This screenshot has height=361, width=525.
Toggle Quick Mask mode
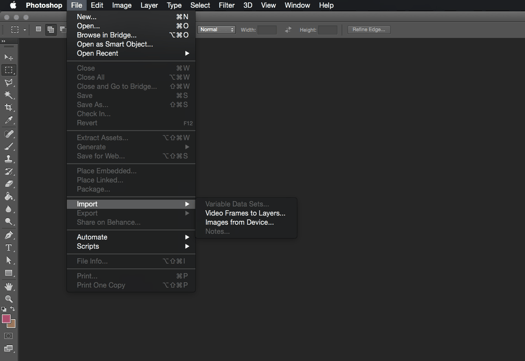pos(8,336)
